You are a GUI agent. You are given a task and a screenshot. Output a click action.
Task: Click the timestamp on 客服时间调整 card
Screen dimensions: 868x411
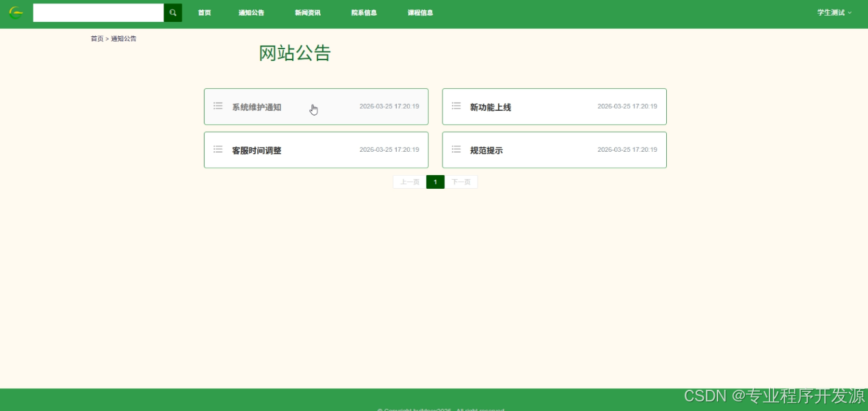(389, 150)
